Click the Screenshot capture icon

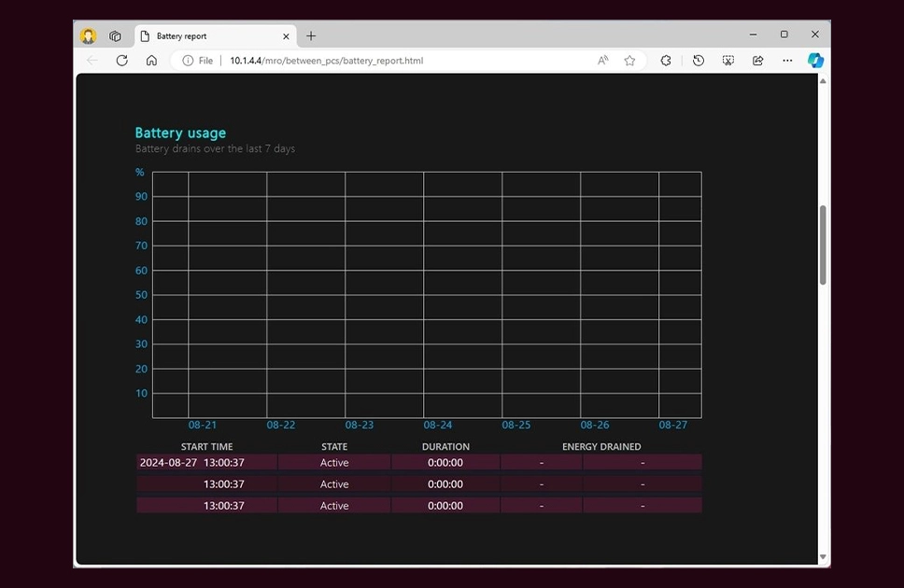(728, 61)
